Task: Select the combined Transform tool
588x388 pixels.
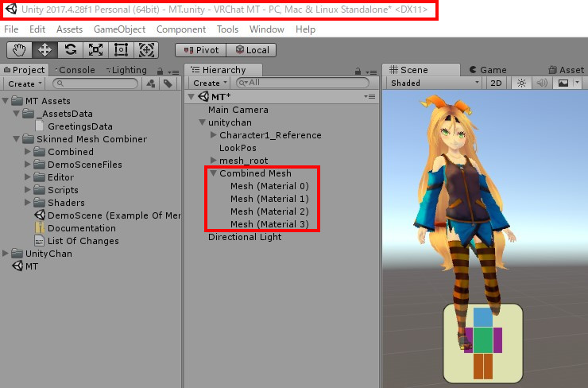Action: 146,50
